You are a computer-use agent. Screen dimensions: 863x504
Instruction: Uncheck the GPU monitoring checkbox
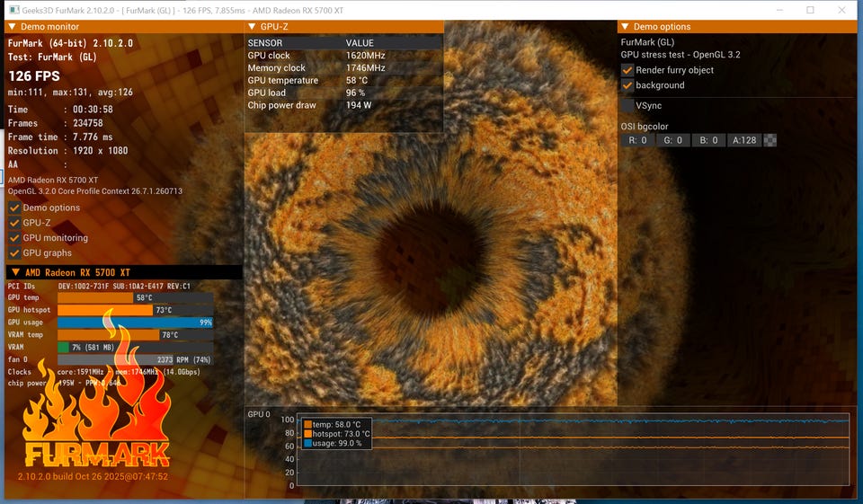point(15,238)
